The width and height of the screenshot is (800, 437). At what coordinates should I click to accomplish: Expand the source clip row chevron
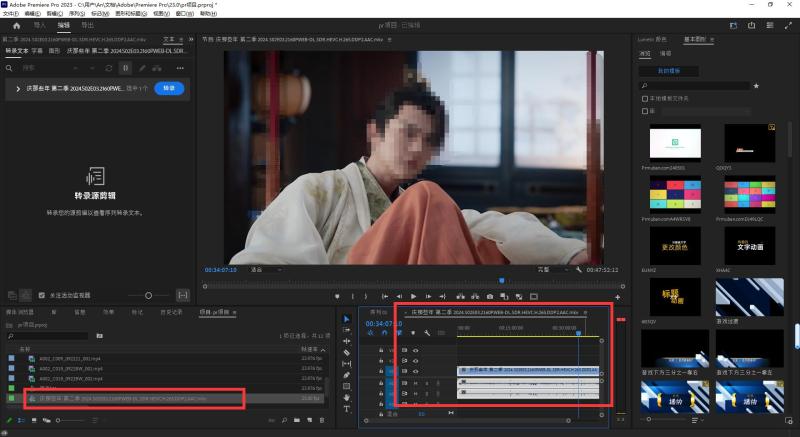[x=18, y=89]
